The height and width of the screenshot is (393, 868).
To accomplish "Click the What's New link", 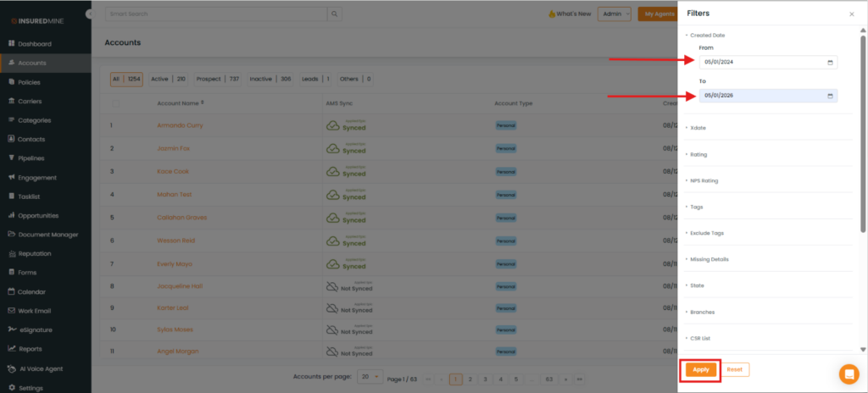I will tap(570, 14).
